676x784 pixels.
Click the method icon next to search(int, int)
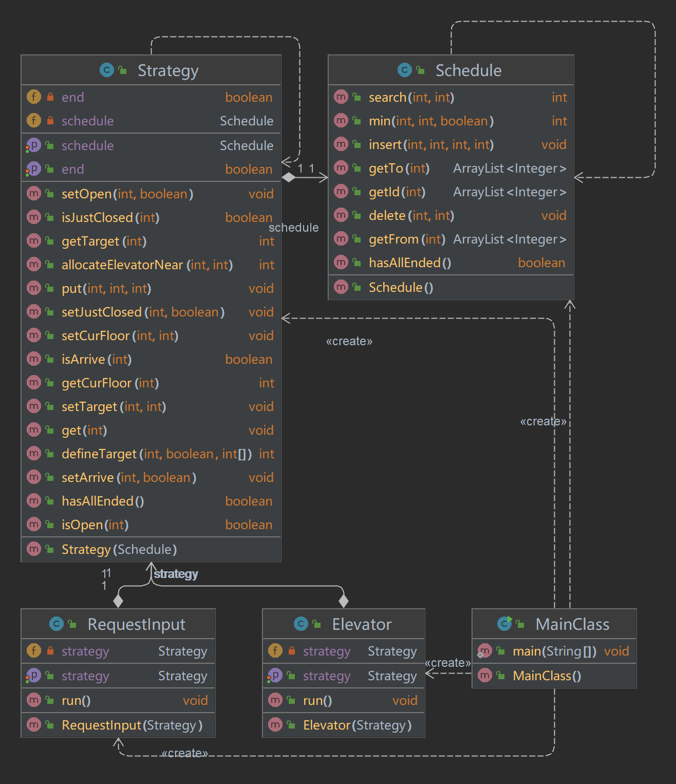click(x=341, y=97)
